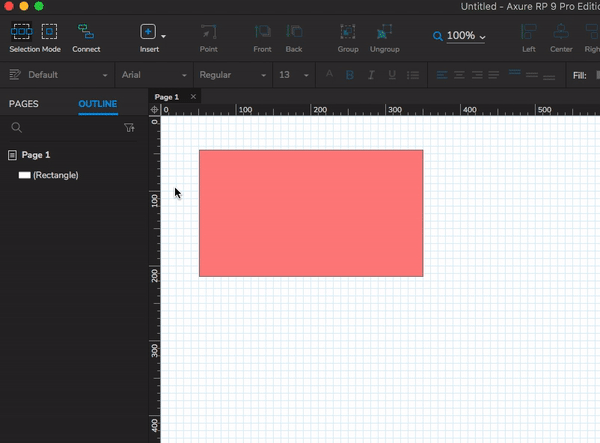Image resolution: width=600 pixels, height=443 pixels.
Task: Open the Default widget style dropdown
Action: [x=67, y=75]
